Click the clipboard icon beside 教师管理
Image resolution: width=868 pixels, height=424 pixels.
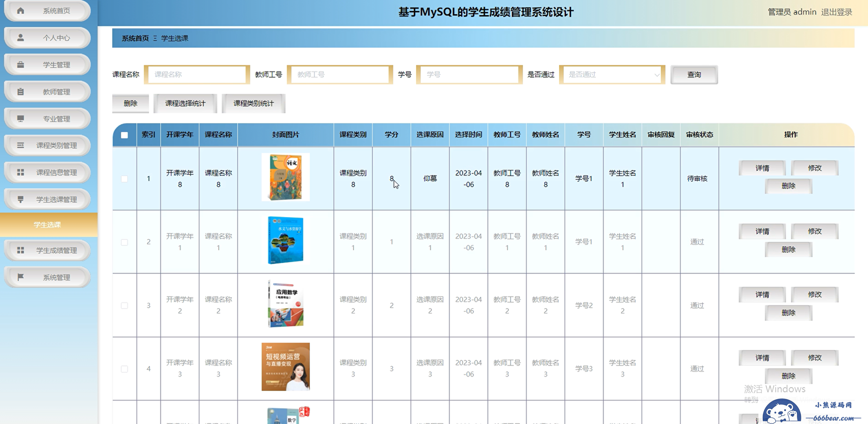click(21, 91)
